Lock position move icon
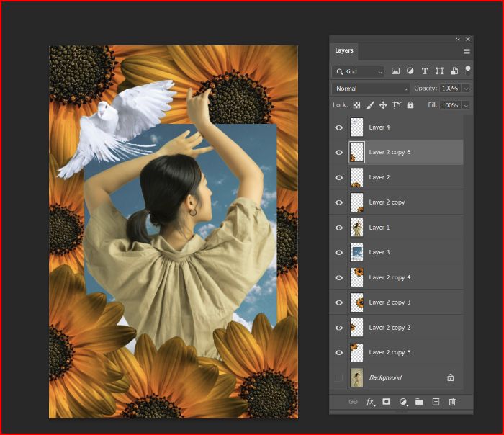504x435 pixels. [x=383, y=105]
